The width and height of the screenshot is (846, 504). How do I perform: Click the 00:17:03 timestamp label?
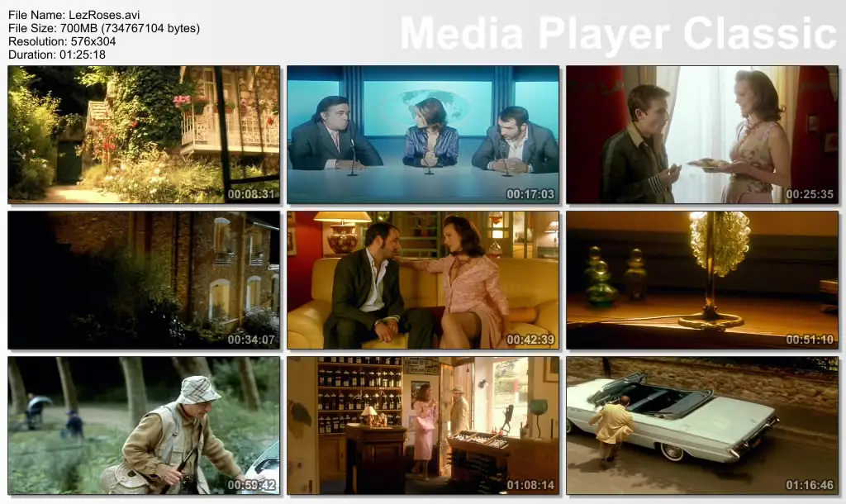(x=530, y=194)
